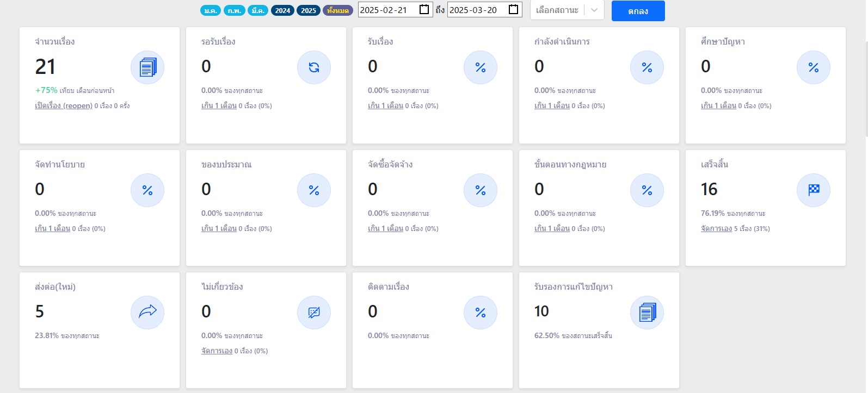The width and height of the screenshot is (868, 393).
Task: Click the percent icon in กำลังดำเนินการ card
Action: [x=647, y=67]
